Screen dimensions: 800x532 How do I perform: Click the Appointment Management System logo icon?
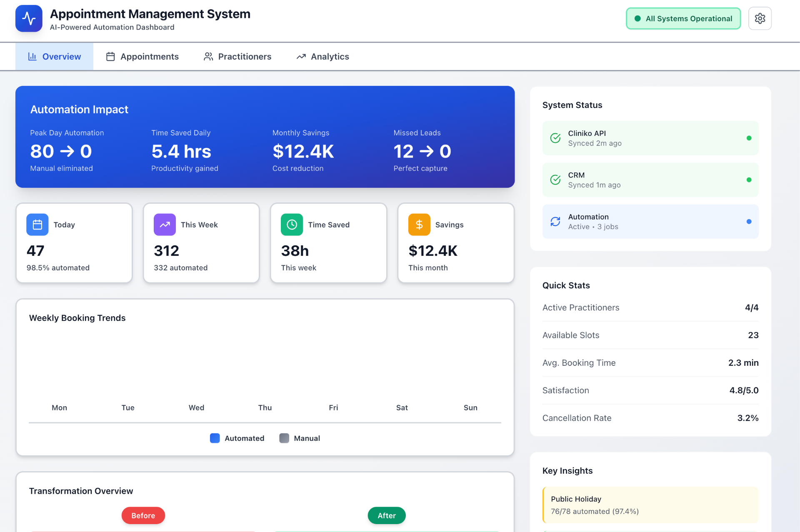[x=28, y=18]
